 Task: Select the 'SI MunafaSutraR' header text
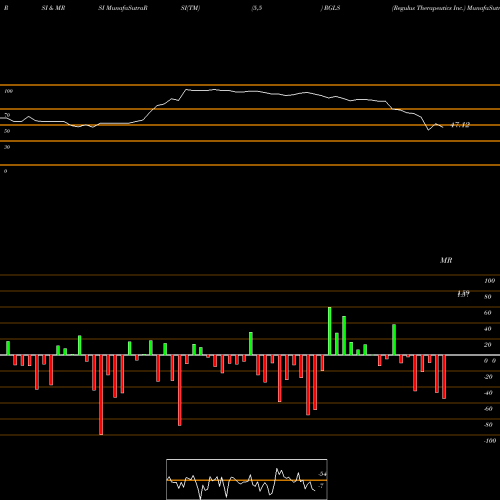(123, 8)
